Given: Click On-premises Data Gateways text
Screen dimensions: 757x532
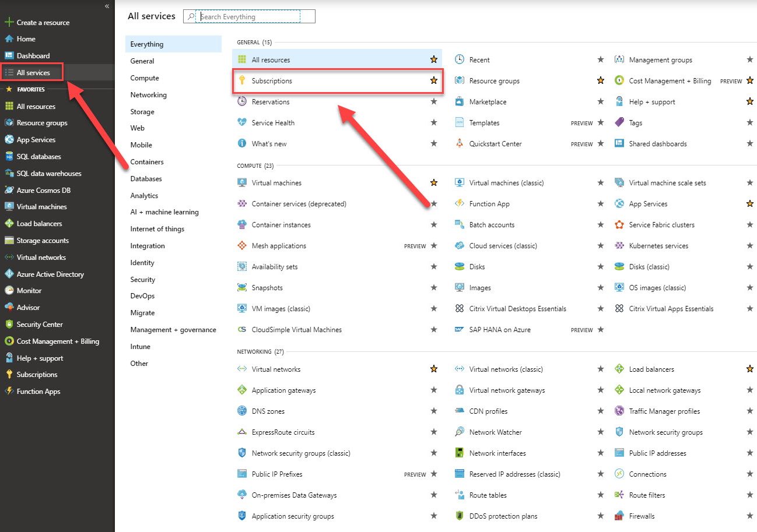Looking at the screenshot, I should (295, 495).
